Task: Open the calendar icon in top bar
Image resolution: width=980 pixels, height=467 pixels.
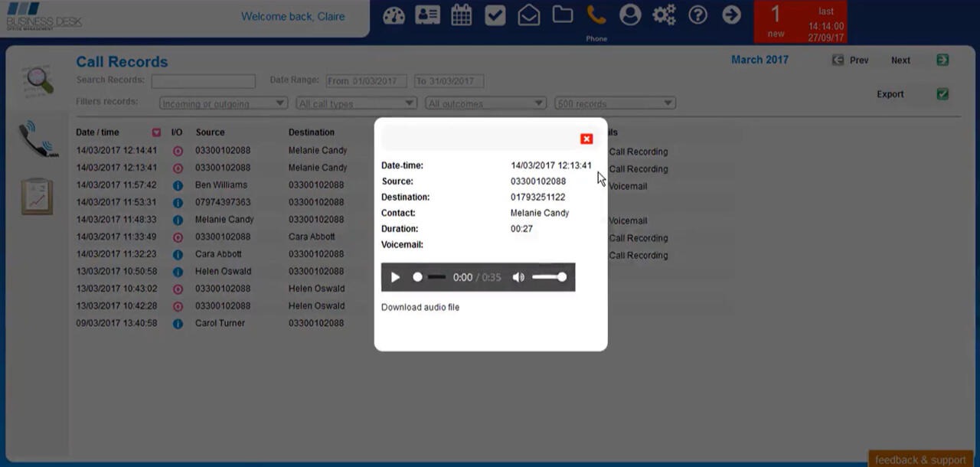Action: tap(461, 15)
